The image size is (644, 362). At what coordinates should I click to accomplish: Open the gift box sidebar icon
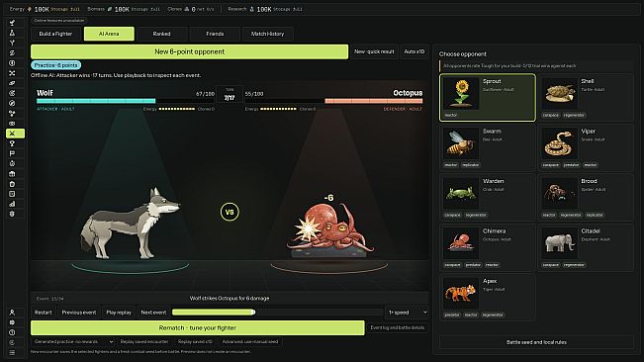(12, 174)
